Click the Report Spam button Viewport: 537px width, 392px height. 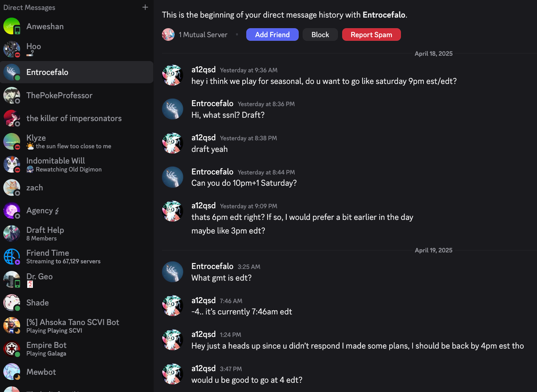[x=371, y=34]
